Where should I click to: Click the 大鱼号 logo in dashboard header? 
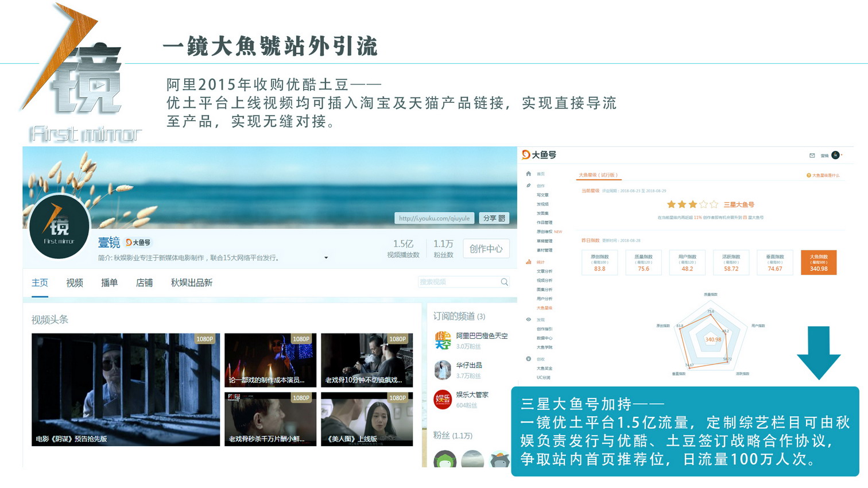tap(538, 155)
